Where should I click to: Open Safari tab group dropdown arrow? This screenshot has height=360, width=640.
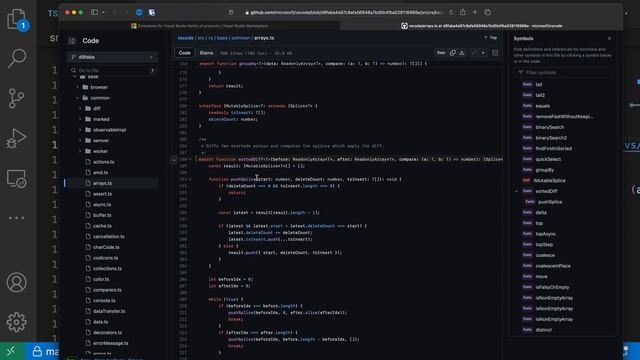point(103,13)
